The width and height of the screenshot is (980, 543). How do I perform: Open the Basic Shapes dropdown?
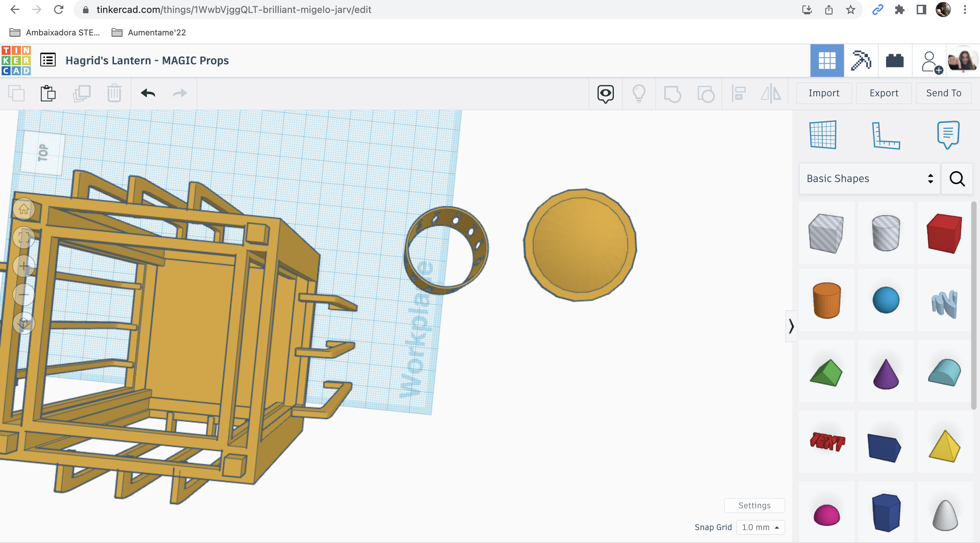coord(868,178)
